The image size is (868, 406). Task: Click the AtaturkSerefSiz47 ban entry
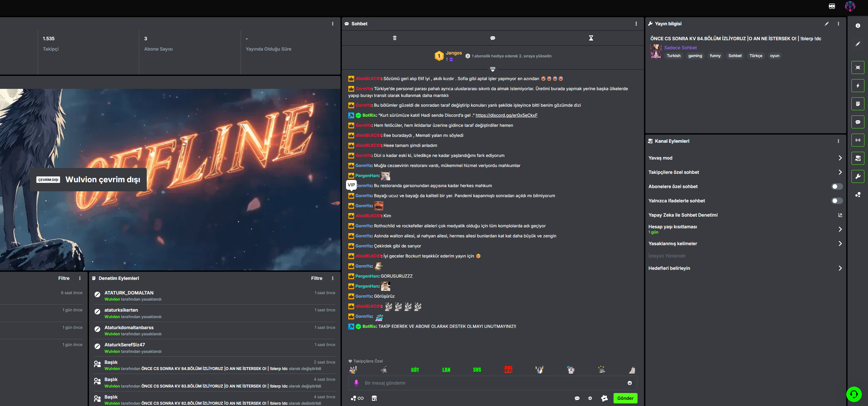pos(215,348)
